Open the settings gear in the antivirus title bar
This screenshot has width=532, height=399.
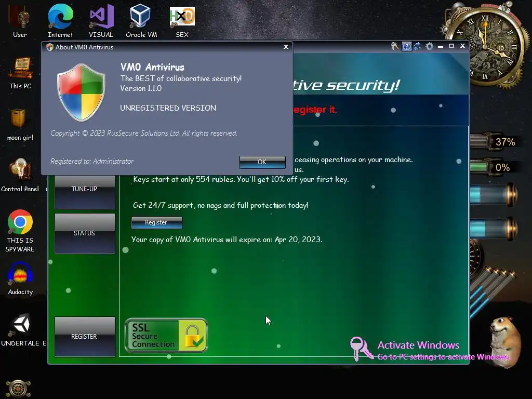(x=429, y=46)
